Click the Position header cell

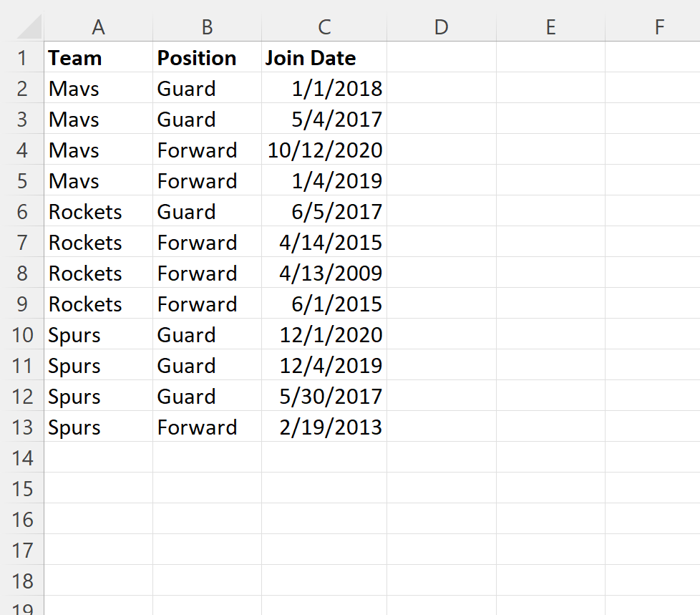pyautogui.click(x=207, y=57)
